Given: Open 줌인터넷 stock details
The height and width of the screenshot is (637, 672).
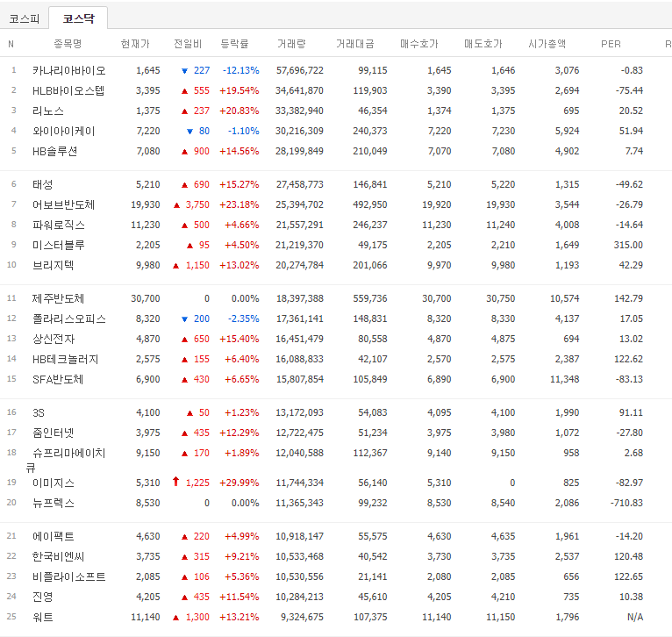Looking at the screenshot, I should [x=54, y=433].
